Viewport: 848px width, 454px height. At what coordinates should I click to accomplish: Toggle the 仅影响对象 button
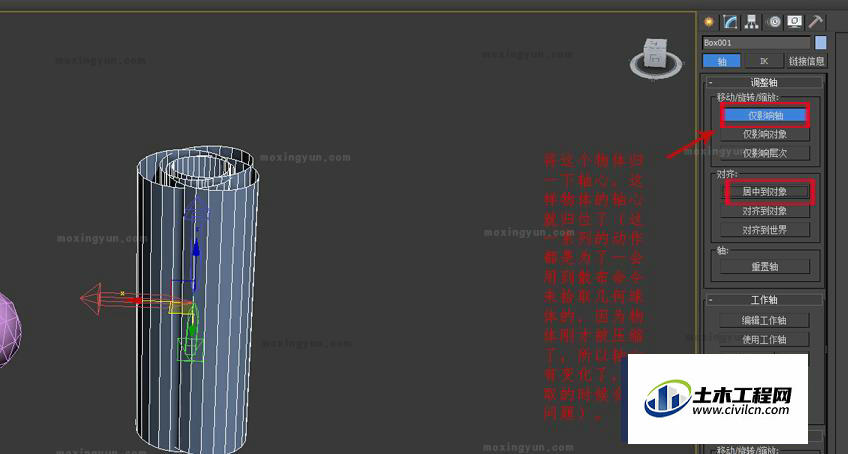tap(765, 134)
